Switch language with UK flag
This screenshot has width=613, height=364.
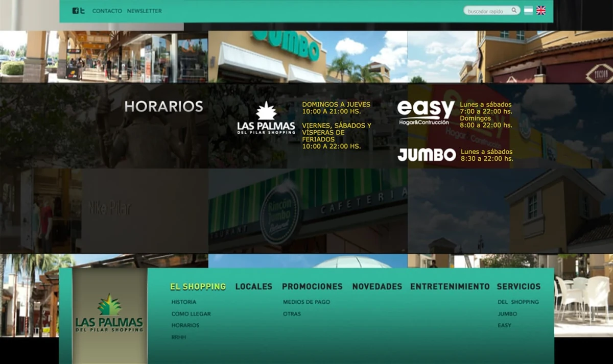pos(541,10)
